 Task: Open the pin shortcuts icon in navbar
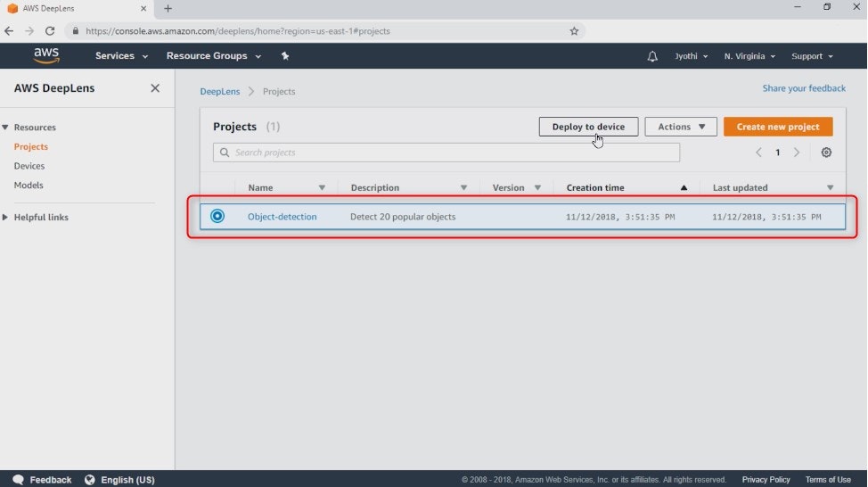point(285,56)
